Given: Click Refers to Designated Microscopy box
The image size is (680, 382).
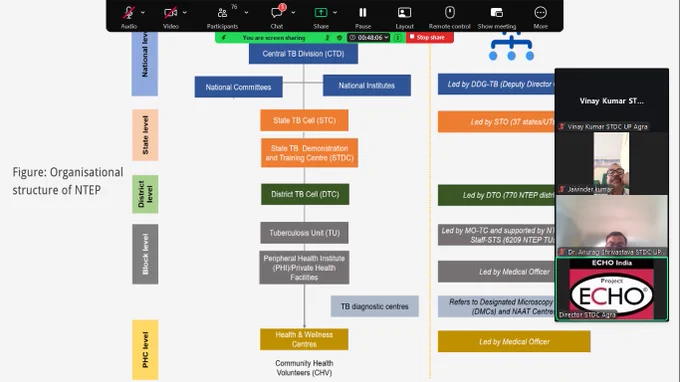Looking at the screenshot, I should (496, 307).
